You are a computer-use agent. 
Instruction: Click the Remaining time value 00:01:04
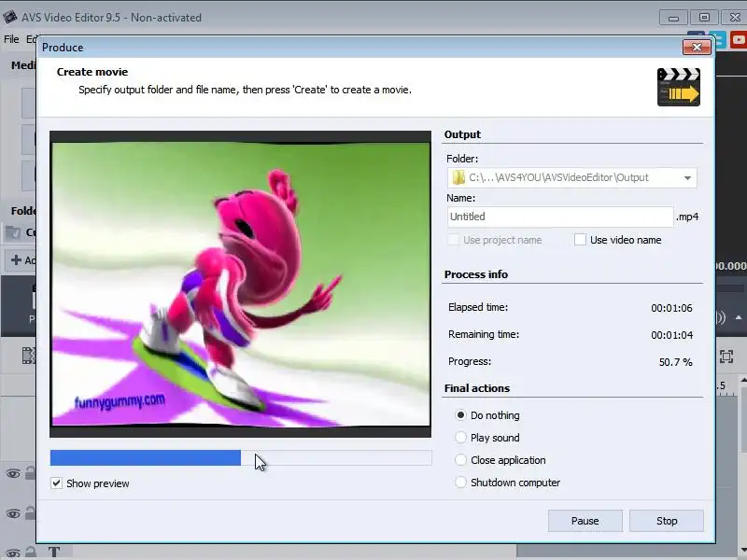[671, 335]
